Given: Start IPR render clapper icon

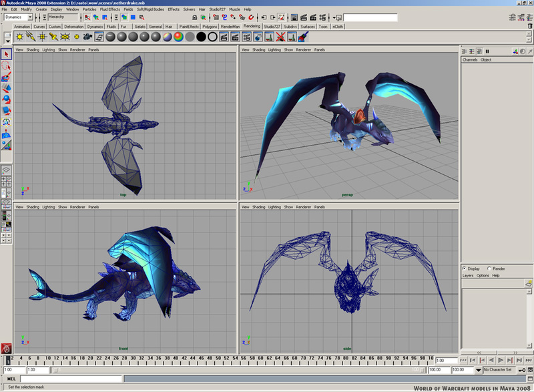Looking at the screenshot, I should tap(313, 17).
